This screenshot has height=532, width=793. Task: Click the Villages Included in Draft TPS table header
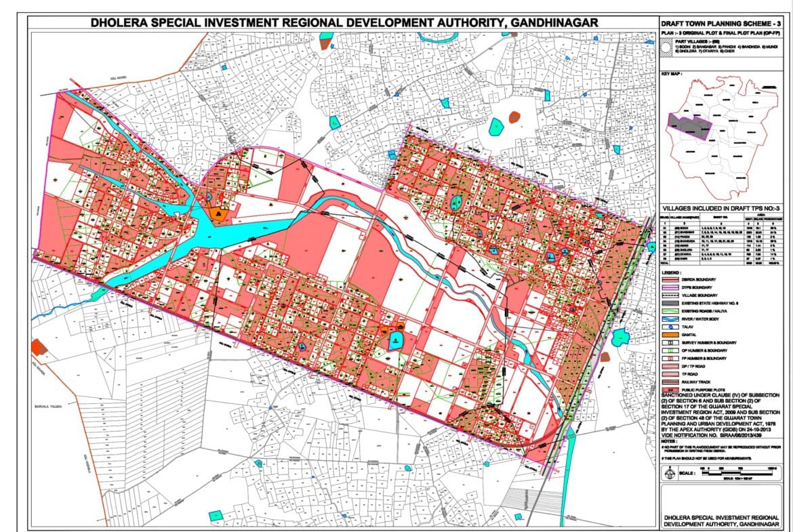pos(724,207)
